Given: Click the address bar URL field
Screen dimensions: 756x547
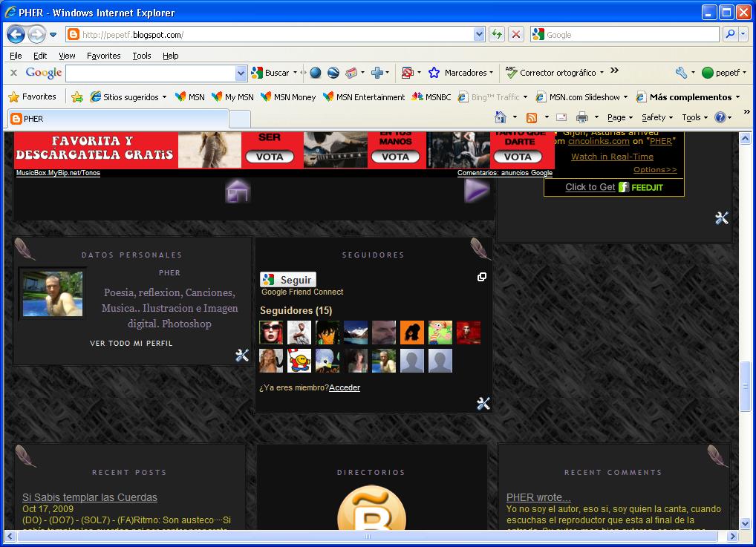Looking at the screenshot, I should tap(270, 34).
